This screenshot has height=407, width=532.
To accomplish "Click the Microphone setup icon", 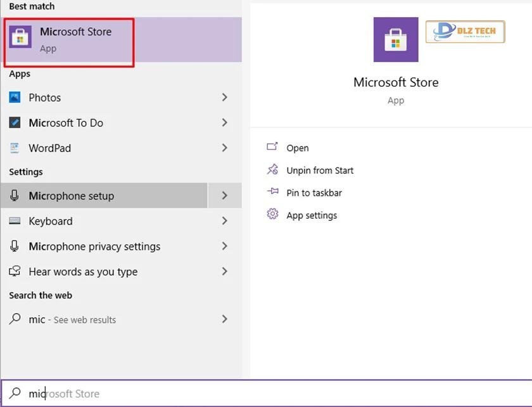I will pos(15,195).
